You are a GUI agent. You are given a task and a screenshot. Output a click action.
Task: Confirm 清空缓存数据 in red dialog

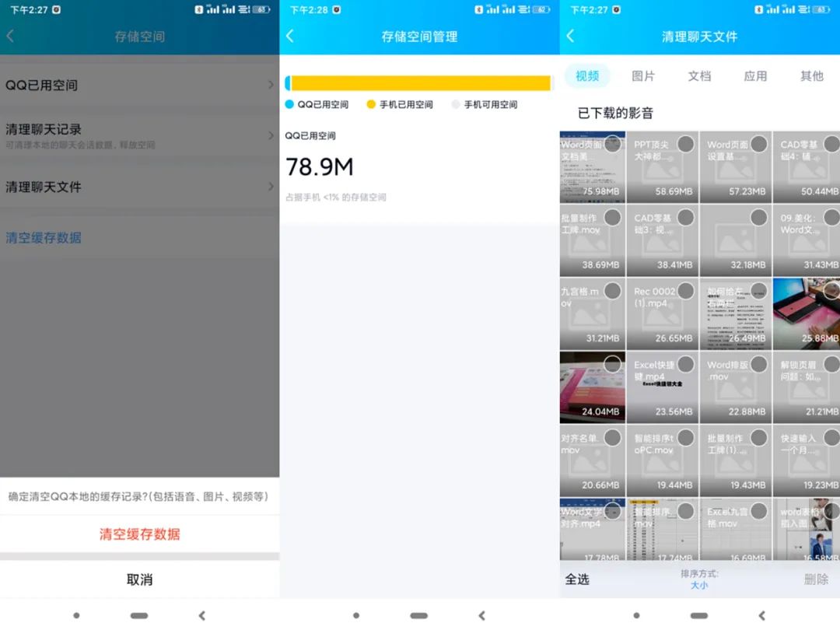click(x=139, y=534)
